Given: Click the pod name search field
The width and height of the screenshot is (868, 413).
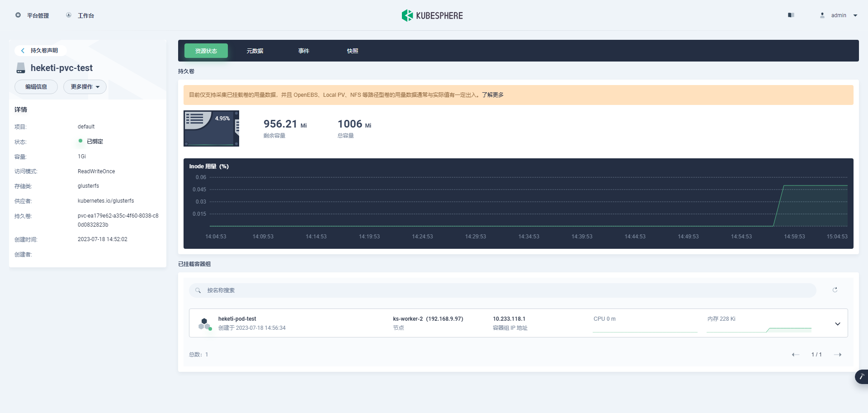Looking at the screenshot, I should tap(502, 290).
